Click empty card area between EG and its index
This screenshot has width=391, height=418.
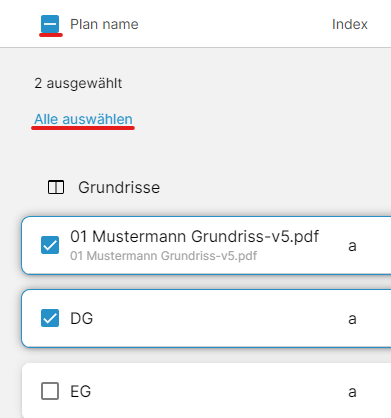tap(220, 391)
